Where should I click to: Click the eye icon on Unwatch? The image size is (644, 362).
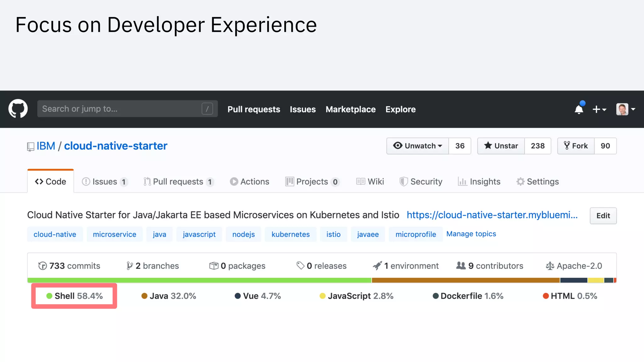(x=398, y=145)
